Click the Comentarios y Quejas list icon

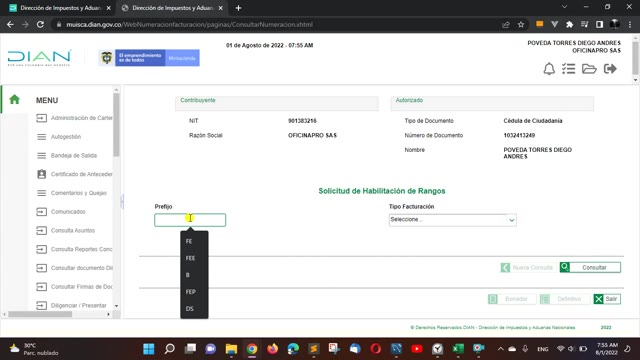41,193
